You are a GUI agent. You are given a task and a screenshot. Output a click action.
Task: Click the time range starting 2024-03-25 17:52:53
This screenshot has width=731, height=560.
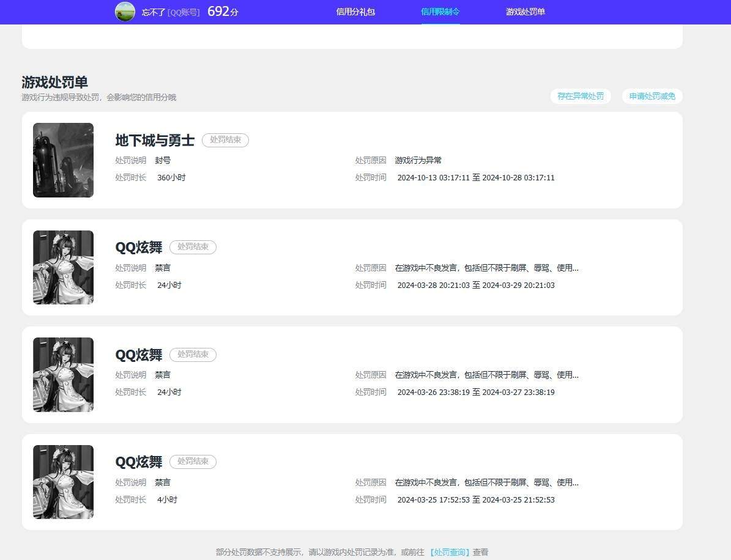(476, 500)
